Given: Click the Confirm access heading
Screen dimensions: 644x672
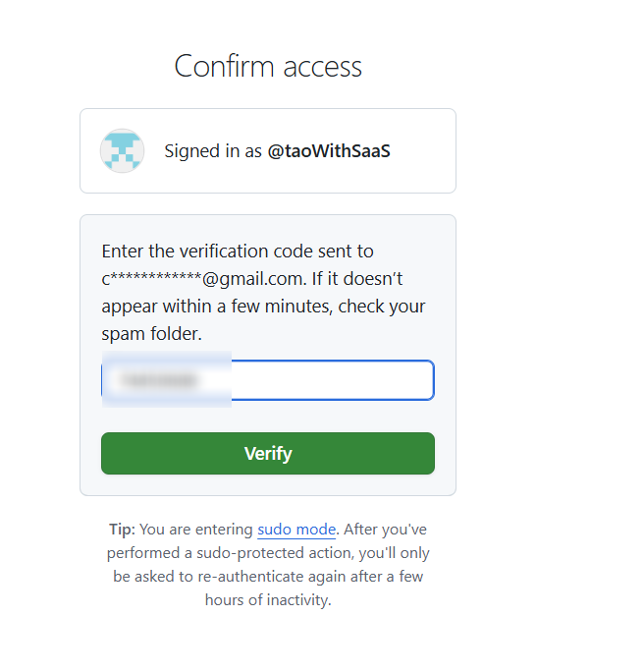Looking at the screenshot, I should (x=268, y=66).
